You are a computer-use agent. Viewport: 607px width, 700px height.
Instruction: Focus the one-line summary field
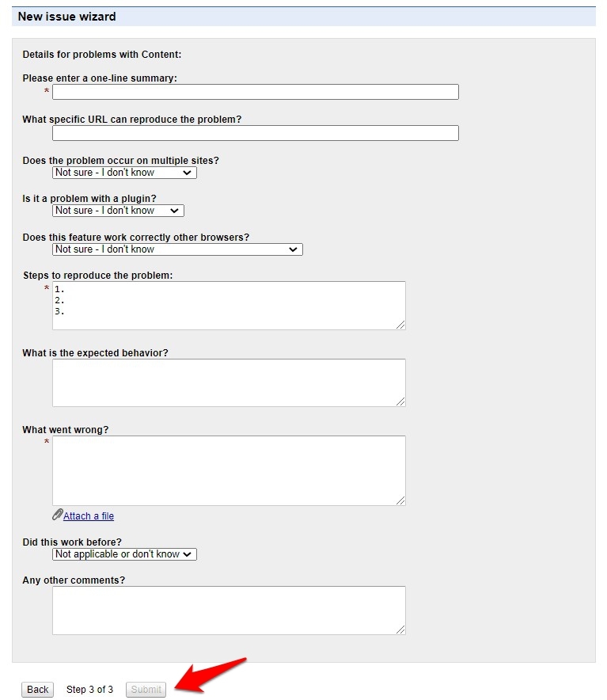click(255, 92)
